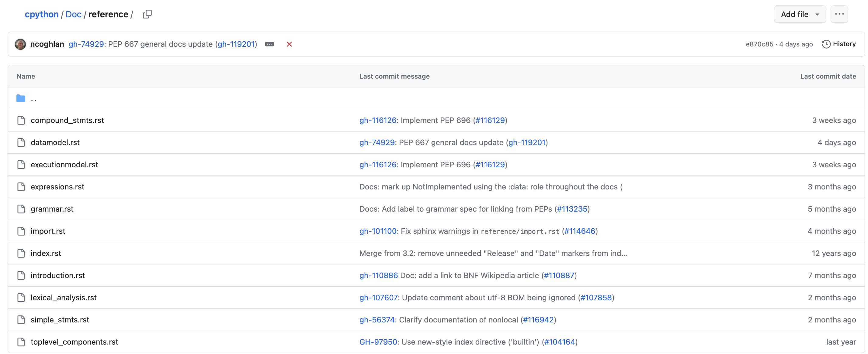Click the parent directory folder icon

21,98
